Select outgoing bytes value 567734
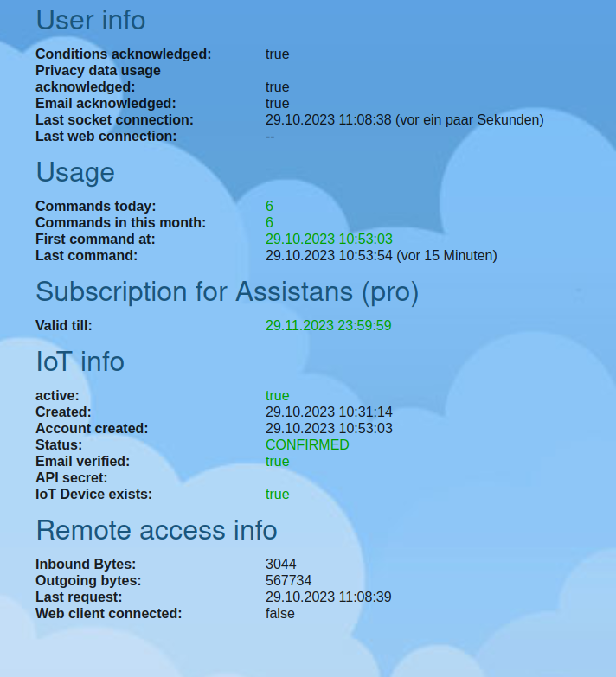The width and height of the screenshot is (616, 677). (289, 581)
